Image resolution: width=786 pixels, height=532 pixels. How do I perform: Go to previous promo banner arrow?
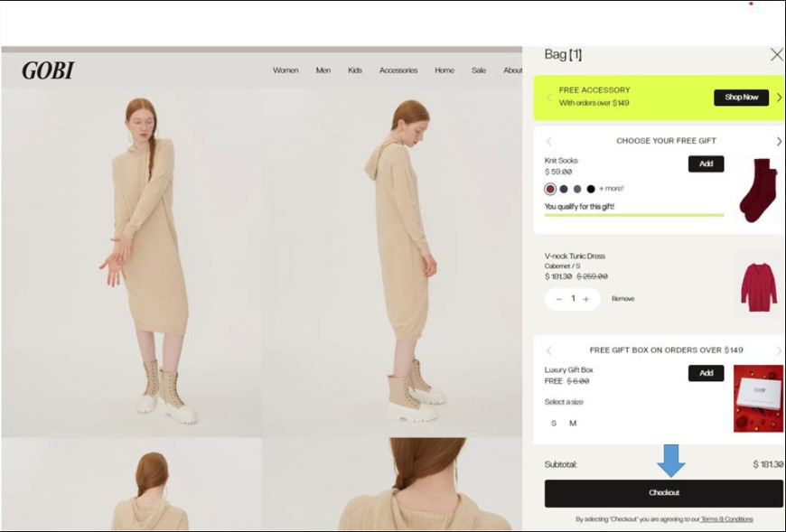548,98
